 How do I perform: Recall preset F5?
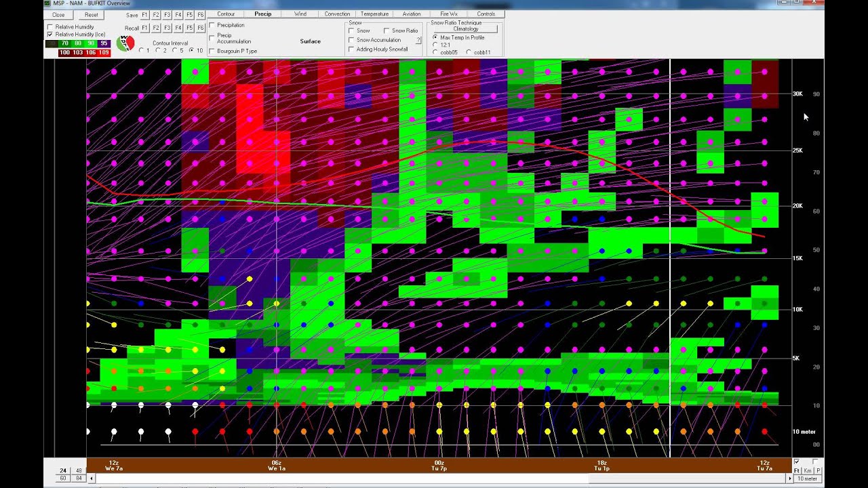pos(189,28)
